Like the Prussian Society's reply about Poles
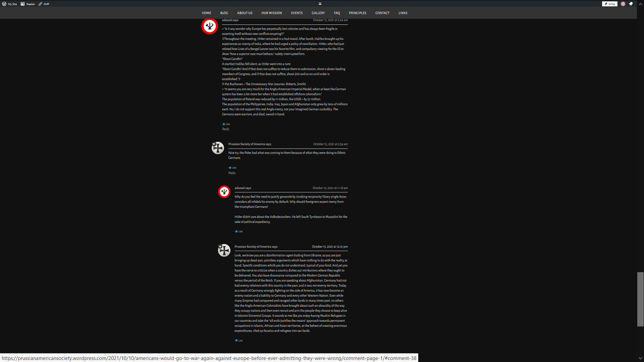The image size is (644, 362). coord(232,167)
